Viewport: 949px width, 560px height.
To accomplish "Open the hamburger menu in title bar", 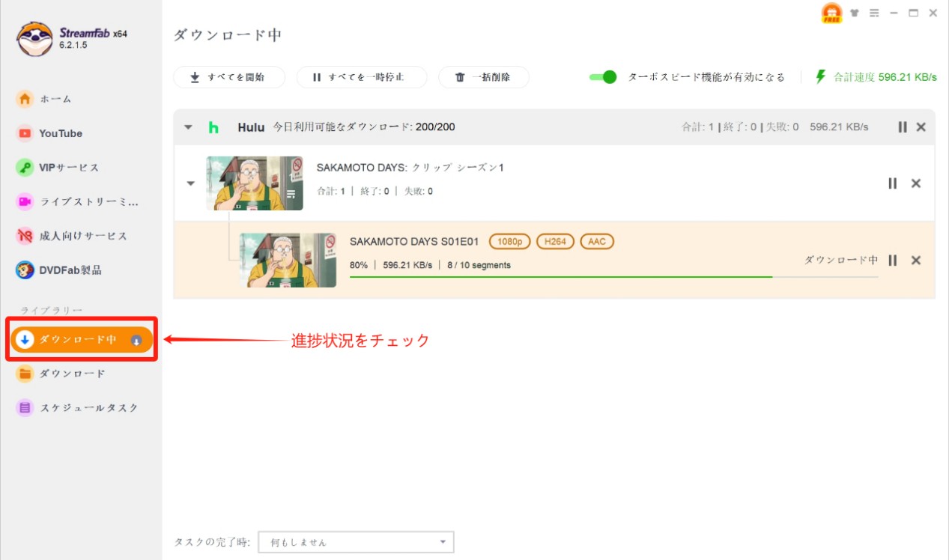I will coord(874,13).
